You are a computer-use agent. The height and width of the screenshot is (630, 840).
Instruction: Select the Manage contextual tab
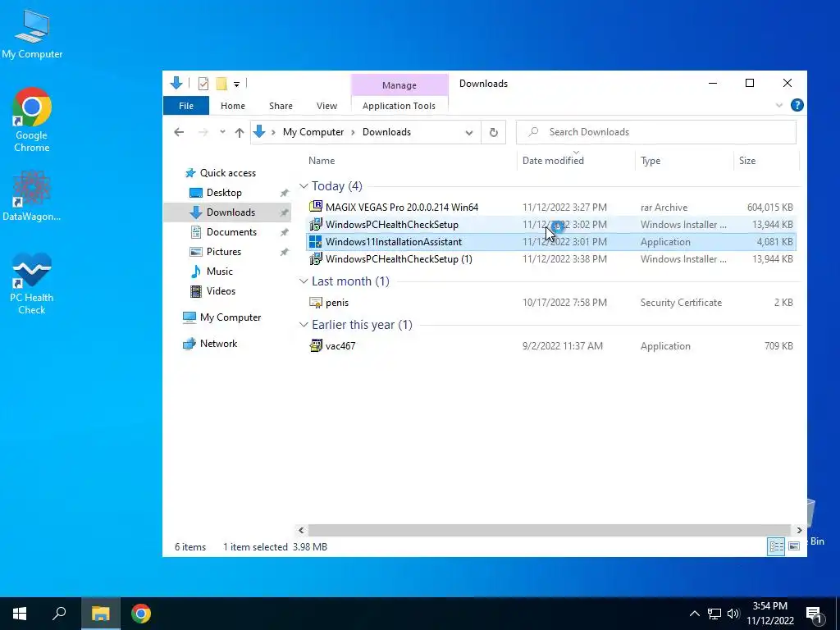click(x=399, y=85)
